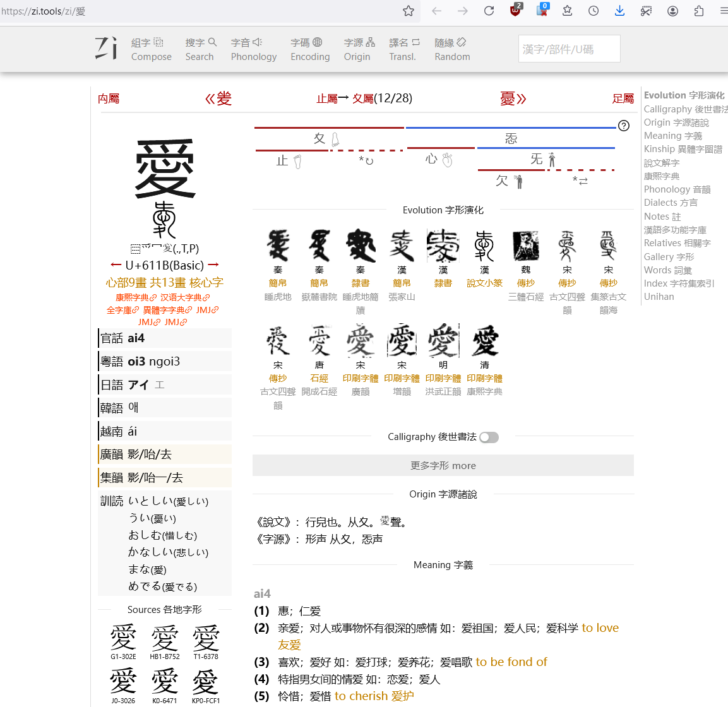The height and width of the screenshot is (707, 728).
Task: Go to next character 憂
Action: [x=513, y=98]
